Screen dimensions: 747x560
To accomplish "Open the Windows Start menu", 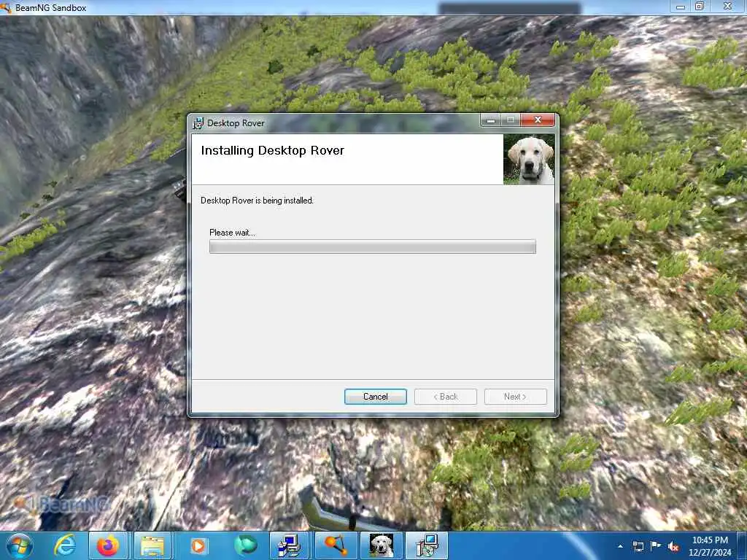I will click(20, 545).
